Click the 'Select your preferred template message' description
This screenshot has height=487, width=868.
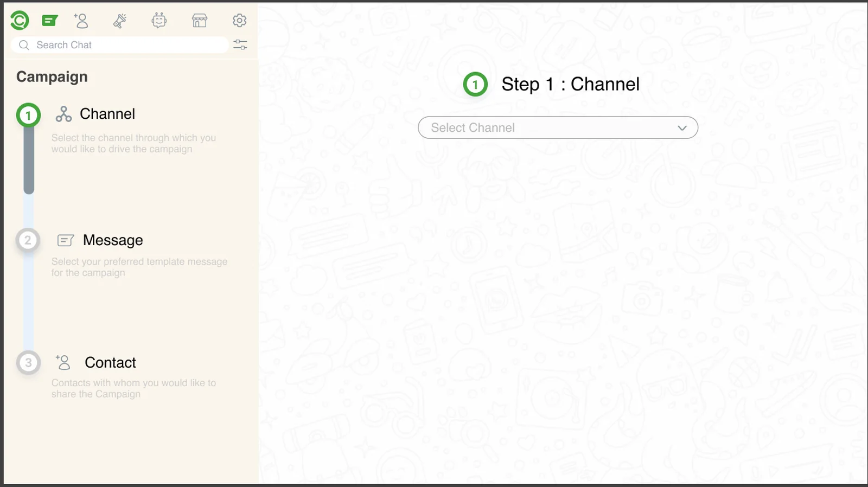(139, 267)
